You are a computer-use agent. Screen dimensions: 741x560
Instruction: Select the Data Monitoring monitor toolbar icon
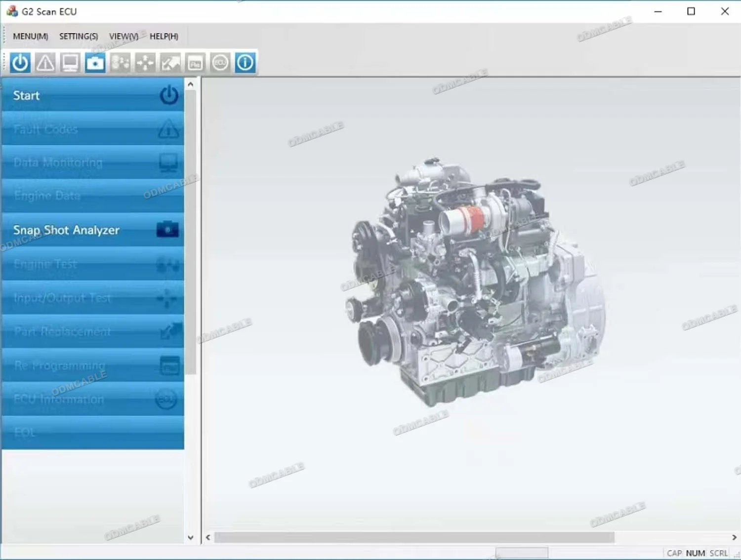[x=70, y=63]
